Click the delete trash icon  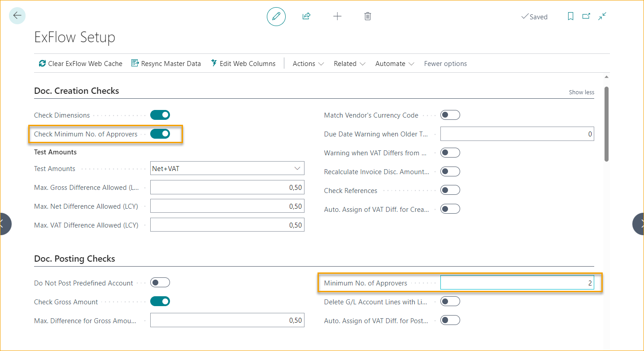click(368, 16)
